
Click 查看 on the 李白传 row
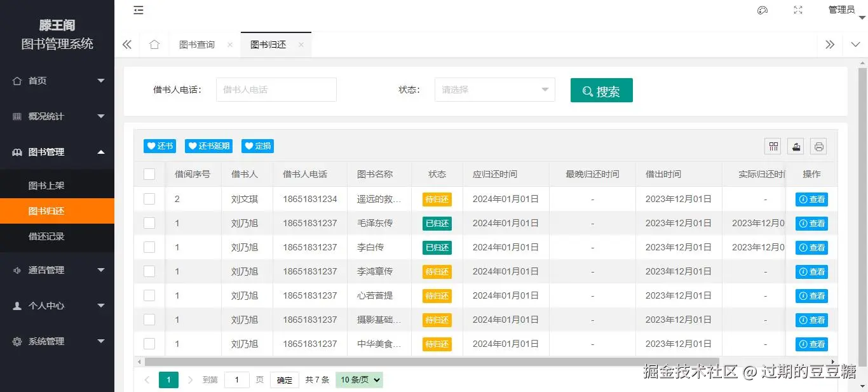[811, 247]
